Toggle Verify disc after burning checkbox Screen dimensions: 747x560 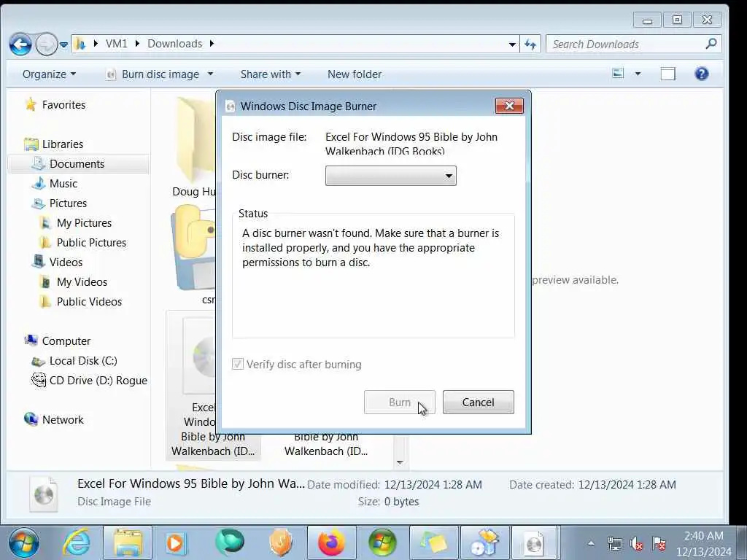click(237, 365)
